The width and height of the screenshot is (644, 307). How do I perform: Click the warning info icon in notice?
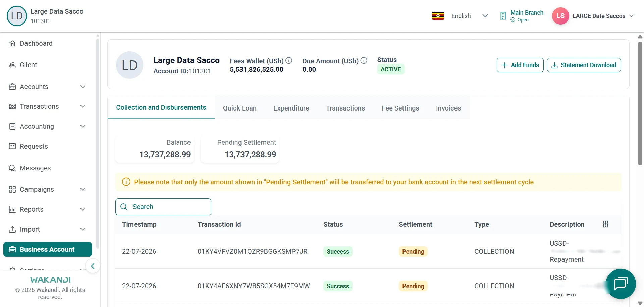[x=126, y=182]
